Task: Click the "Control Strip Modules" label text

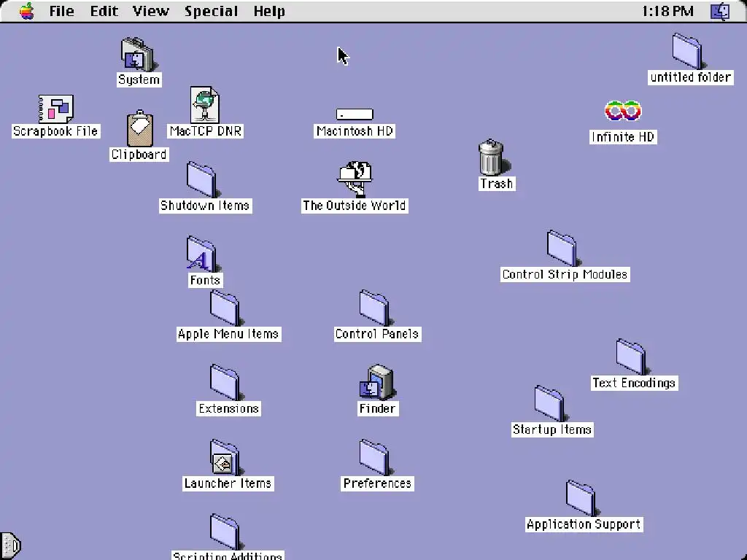Action: tap(565, 274)
